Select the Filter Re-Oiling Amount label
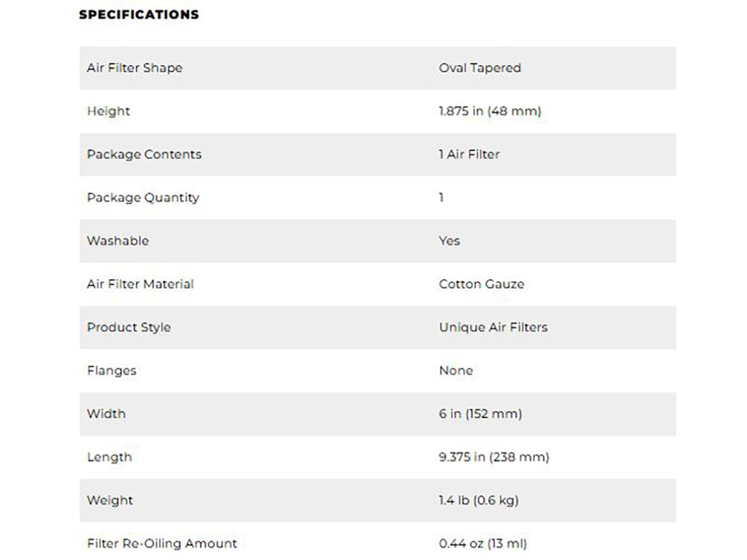 pyautogui.click(x=162, y=544)
